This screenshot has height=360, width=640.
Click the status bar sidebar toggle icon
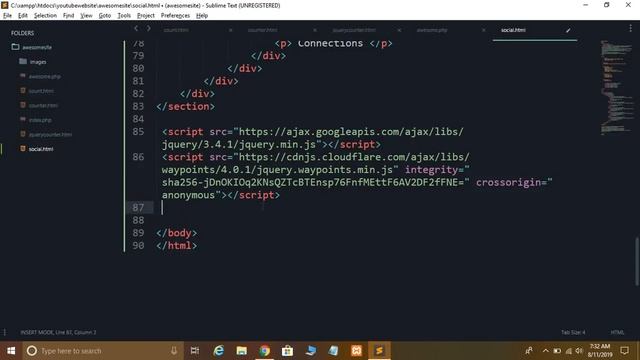(4, 332)
